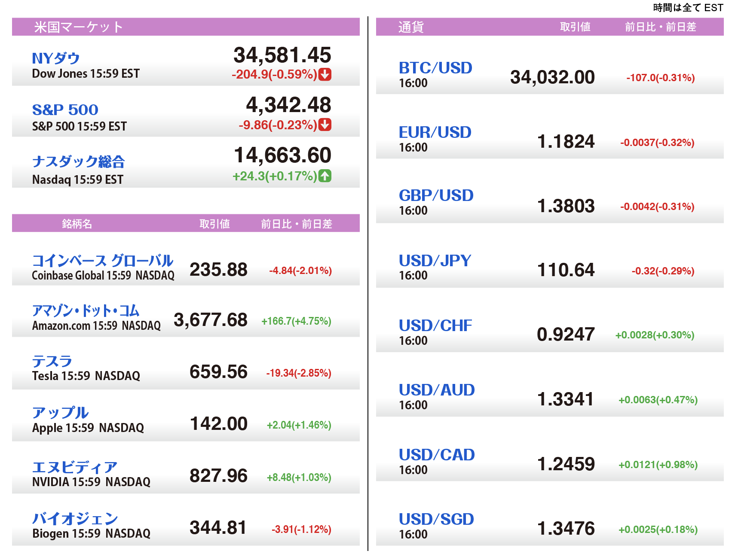Select the 通貨 section header

coord(411,27)
